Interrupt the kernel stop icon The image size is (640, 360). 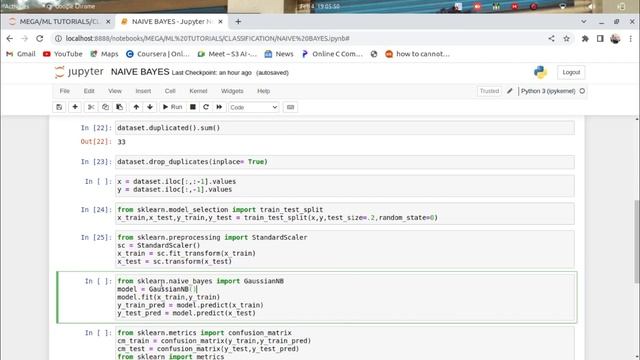click(193, 107)
